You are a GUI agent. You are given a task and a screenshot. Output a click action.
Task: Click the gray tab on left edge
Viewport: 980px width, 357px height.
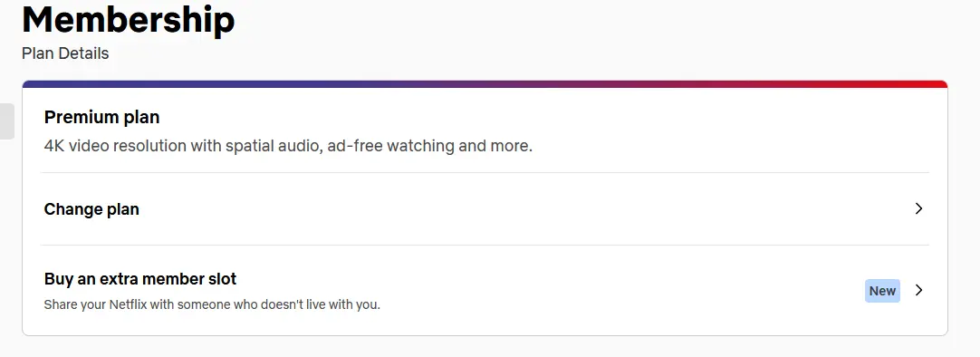coord(6,121)
